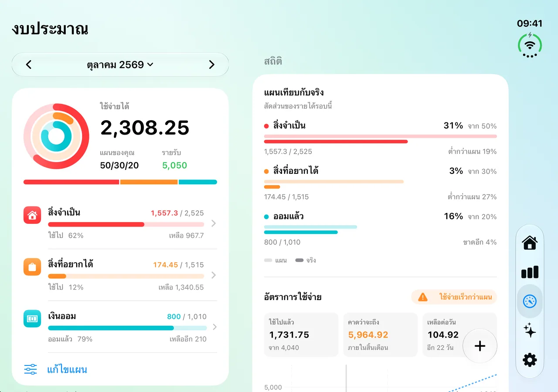The image size is (558, 392).
Task: Click the Wi-Fi status indicator
Action: [530, 45]
